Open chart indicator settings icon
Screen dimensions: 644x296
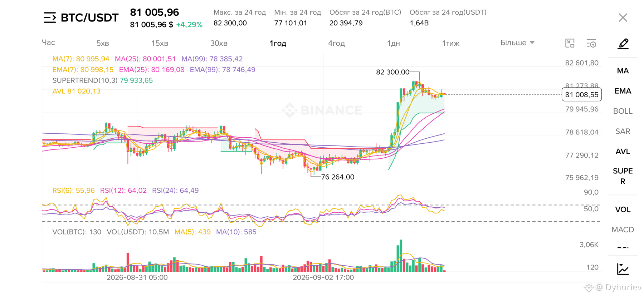pyautogui.click(x=591, y=44)
